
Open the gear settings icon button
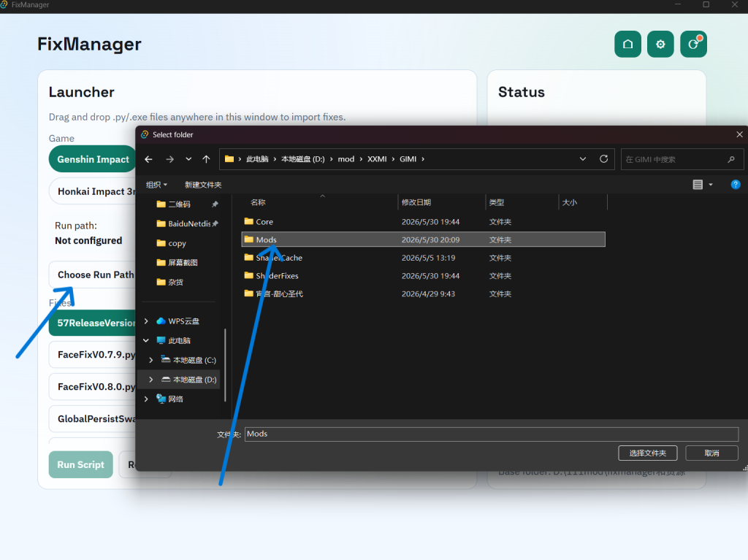point(660,45)
